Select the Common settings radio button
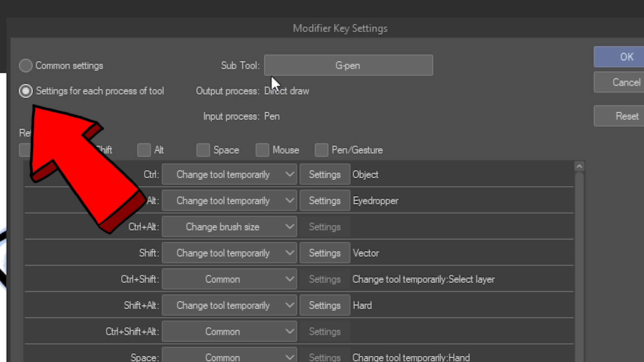This screenshot has height=362, width=644. [x=26, y=66]
